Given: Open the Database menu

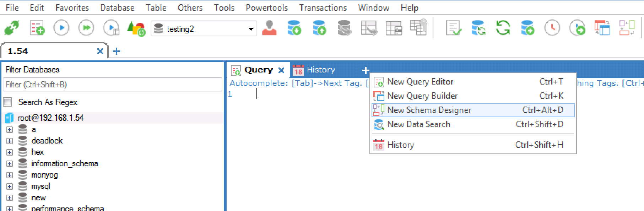Looking at the screenshot, I should [117, 7].
